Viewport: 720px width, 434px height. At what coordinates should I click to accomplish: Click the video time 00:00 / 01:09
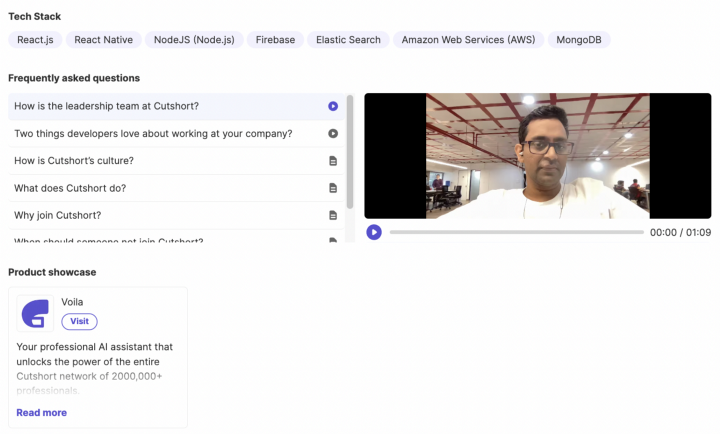pos(681,233)
